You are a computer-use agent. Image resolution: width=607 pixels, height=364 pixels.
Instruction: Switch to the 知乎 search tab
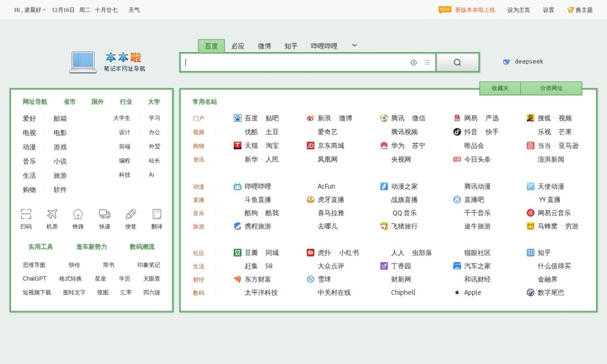point(290,45)
